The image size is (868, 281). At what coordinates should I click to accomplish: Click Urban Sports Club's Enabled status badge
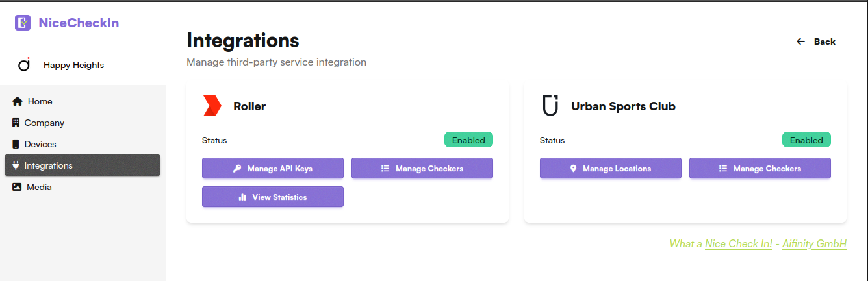806,140
